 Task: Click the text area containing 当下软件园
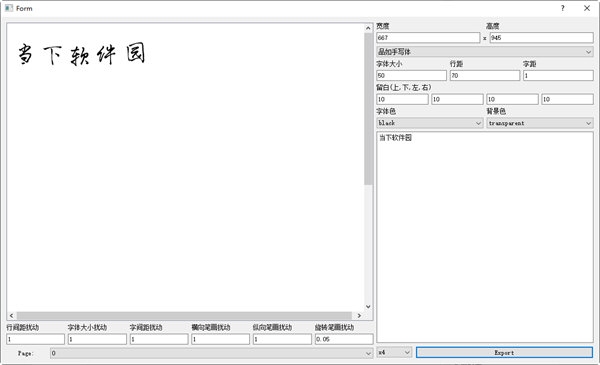(485, 237)
